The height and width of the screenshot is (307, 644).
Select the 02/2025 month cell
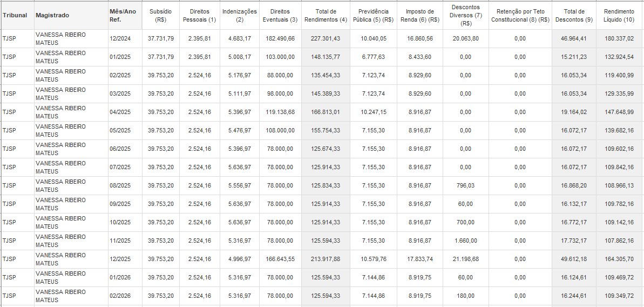click(125, 75)
